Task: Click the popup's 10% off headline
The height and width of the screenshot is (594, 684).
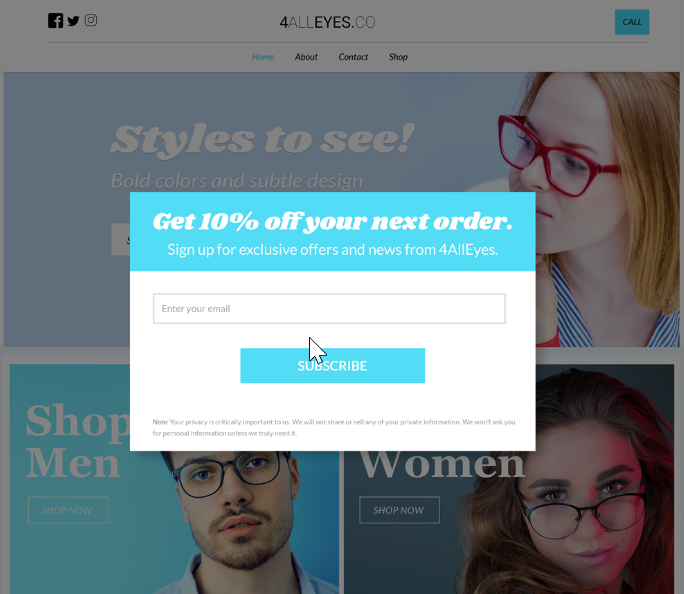Action: pos(332,222)
